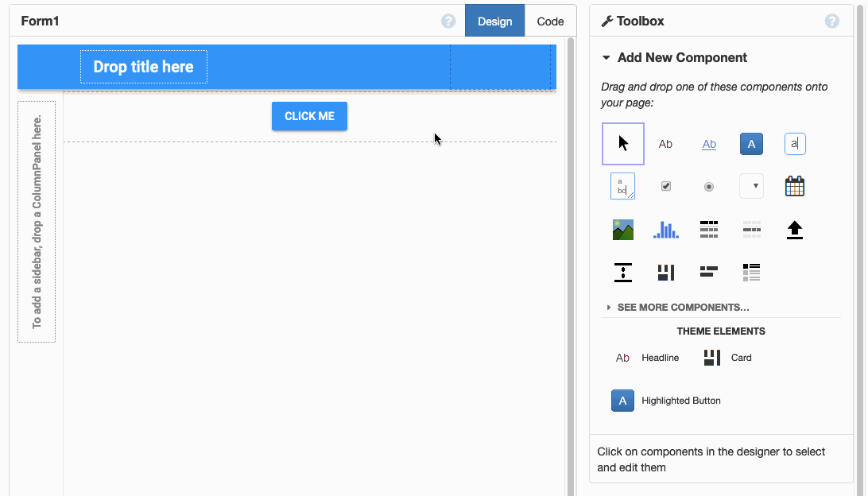This screenshot has height=496, width=868.
Task: Pick the underlined Link component icon
Action: (x=709, y=144)
